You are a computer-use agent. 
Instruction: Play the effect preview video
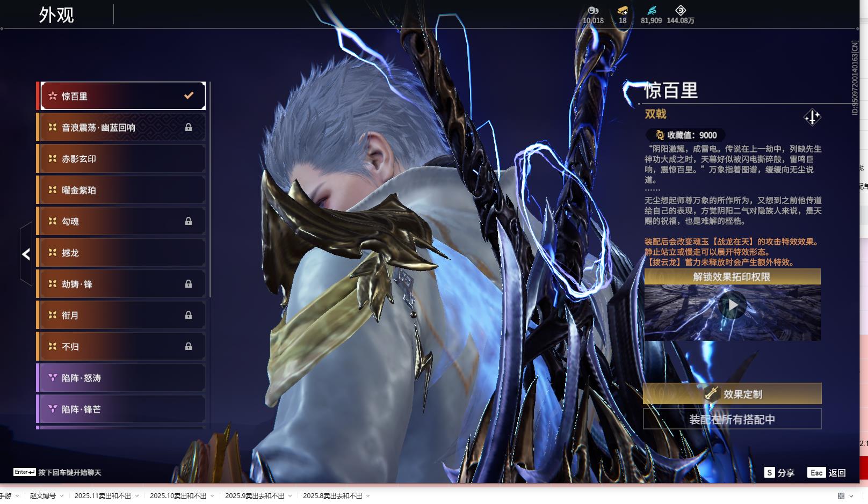click(x=733, y=305)
